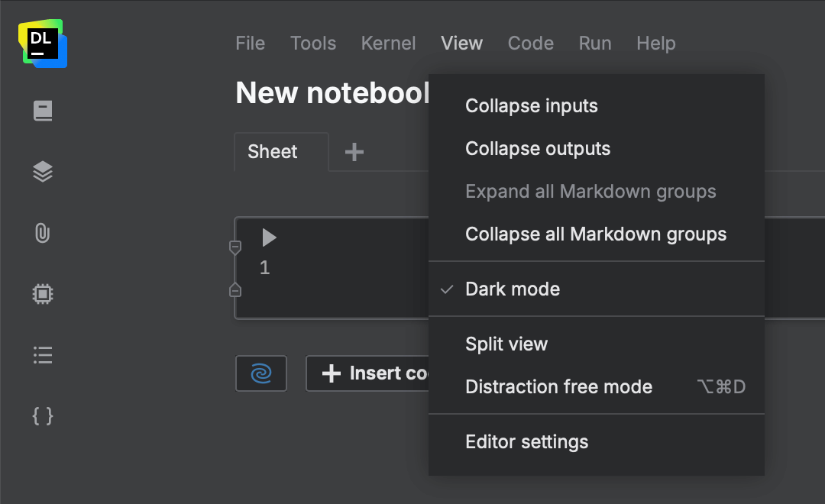This screenshot has height=504, width=825.
Task: Select Split view option
Action: coord(597,344)
